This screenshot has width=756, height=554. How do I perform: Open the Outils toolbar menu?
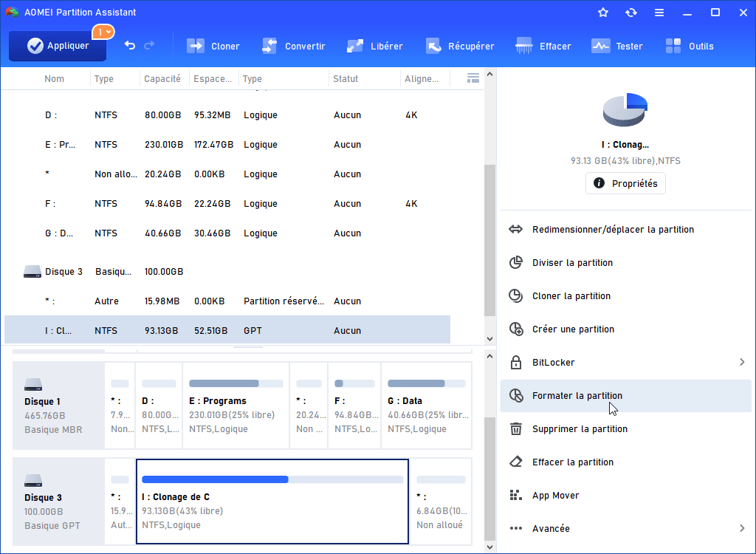(x=689, y=46)
